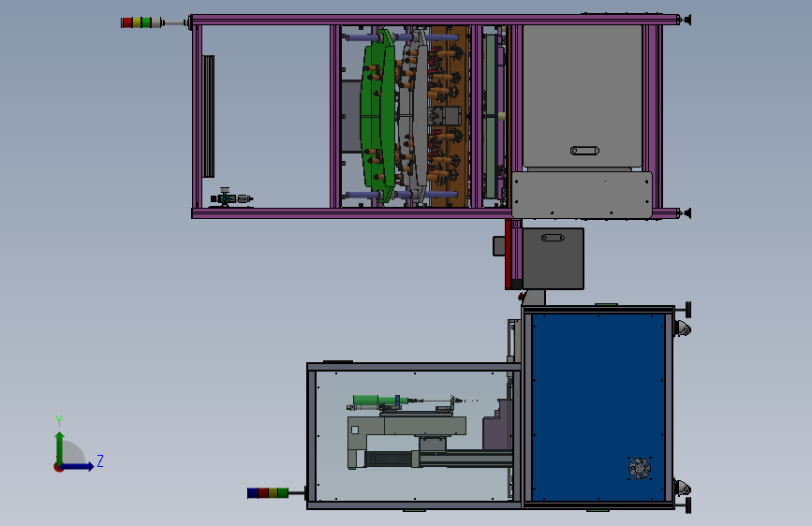Click the blue Z axis of the triad
The image size is (812, 526).
(x=78, y=466)
